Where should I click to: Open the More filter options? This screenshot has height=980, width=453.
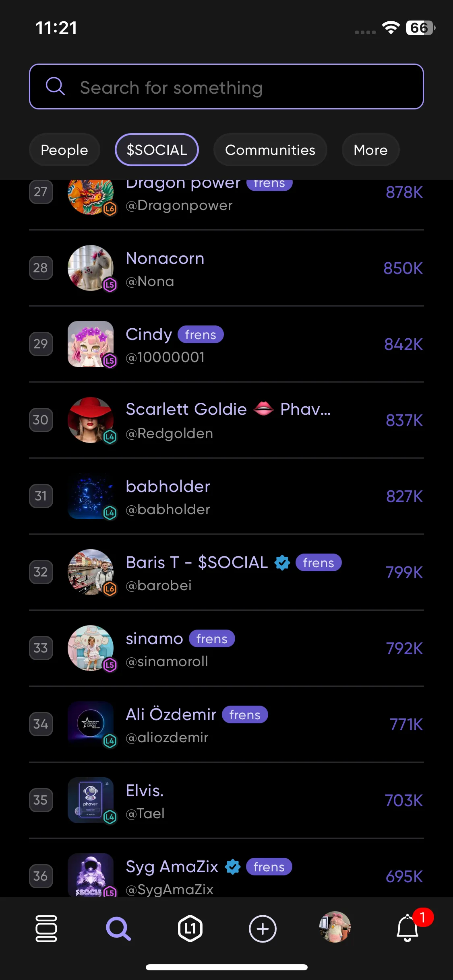(x=370, y=150)
